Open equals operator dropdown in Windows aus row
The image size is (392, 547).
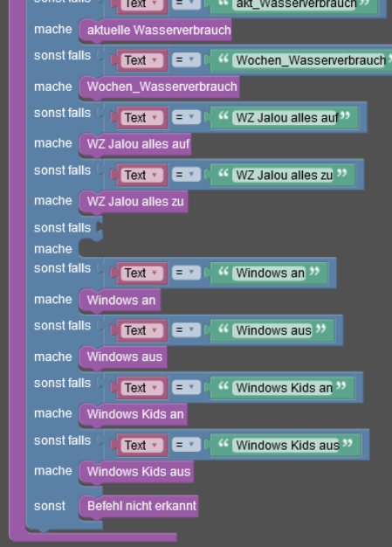click(186, 330)
